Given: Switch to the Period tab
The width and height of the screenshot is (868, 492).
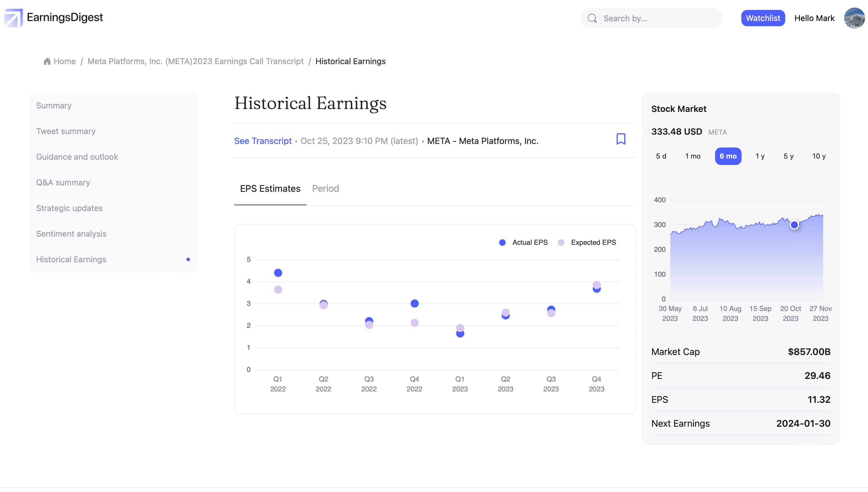Looking at the screenshot, I should click(x=325, y=189).
